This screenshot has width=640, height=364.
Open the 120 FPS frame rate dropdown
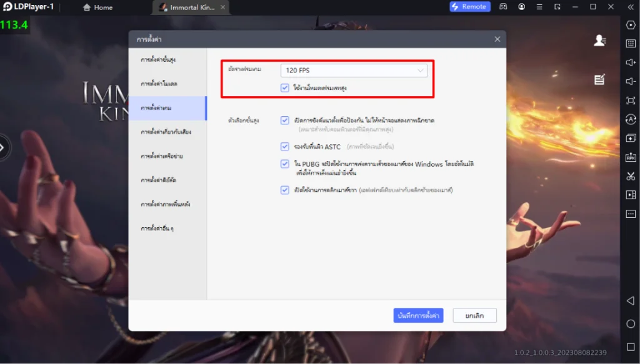[354, 71]
